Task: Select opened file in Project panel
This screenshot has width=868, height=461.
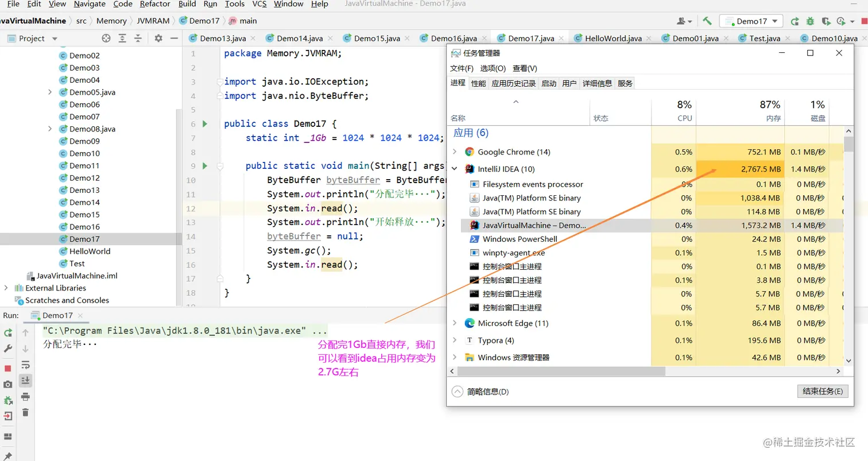Action: [x=106, y=38]
